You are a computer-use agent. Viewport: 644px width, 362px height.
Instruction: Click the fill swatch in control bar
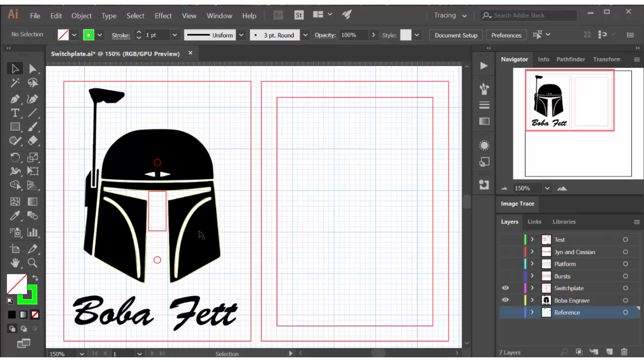click(x=63, y=35)
